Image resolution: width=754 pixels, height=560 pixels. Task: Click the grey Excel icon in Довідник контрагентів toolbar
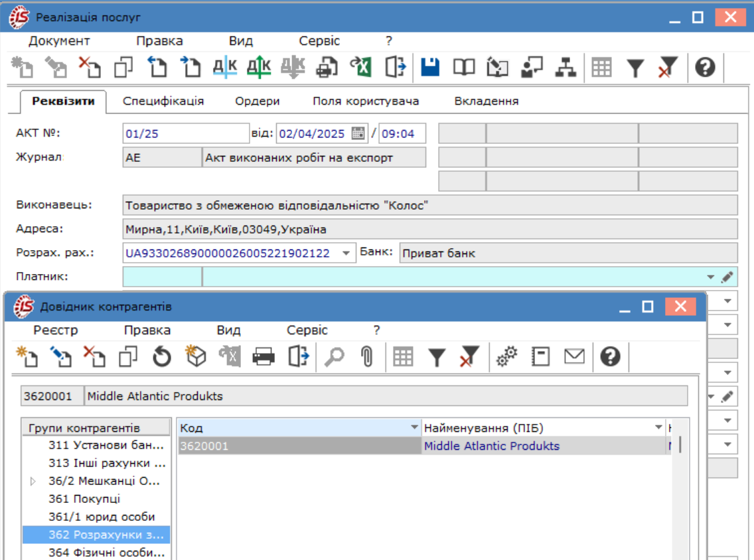pyautogui.click(x=230, y=357)
